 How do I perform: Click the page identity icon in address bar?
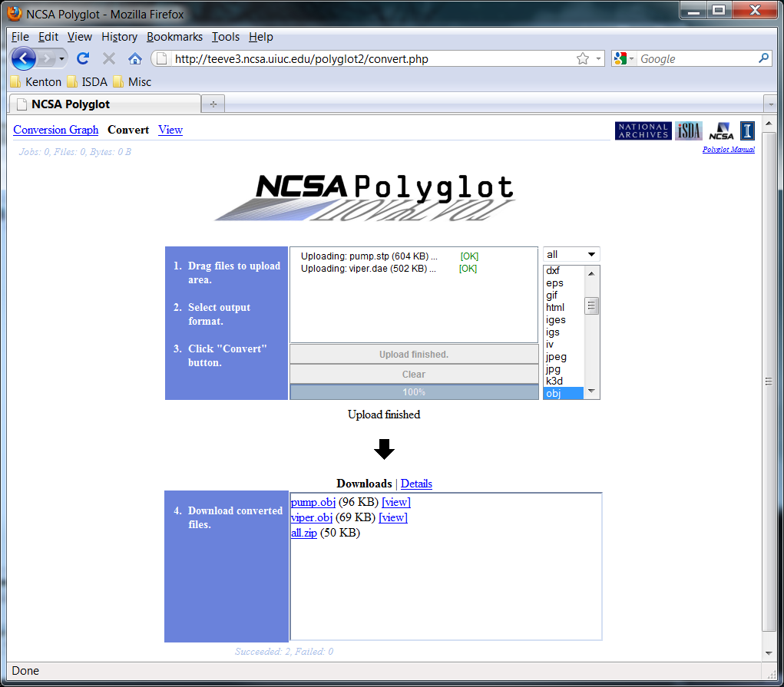click(x=161, y=59)
